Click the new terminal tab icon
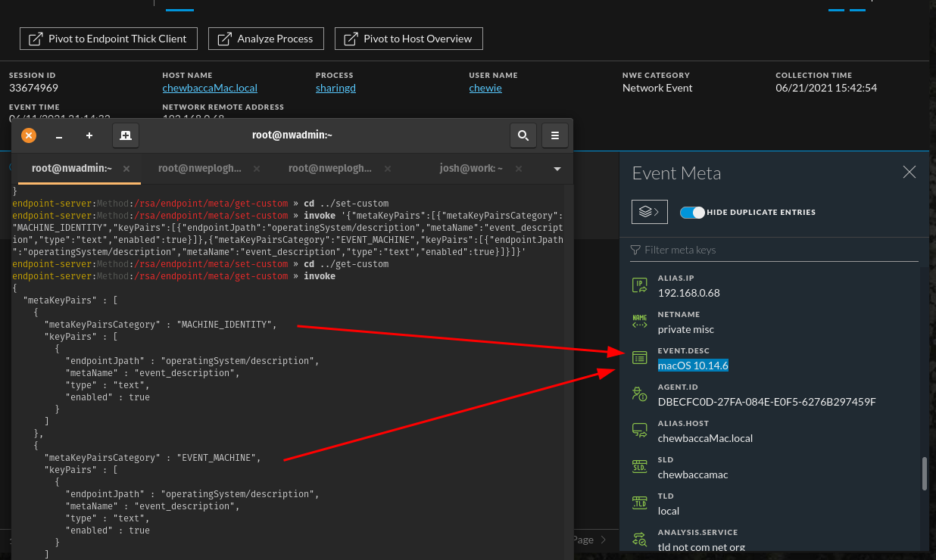Screen dimensions: 936x560 click(126, 135)
